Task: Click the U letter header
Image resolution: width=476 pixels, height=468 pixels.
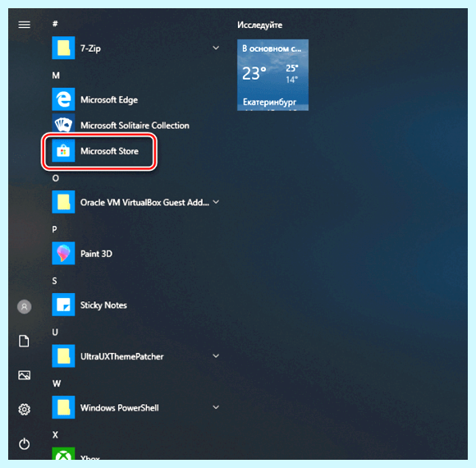Action: pos(55,333)
